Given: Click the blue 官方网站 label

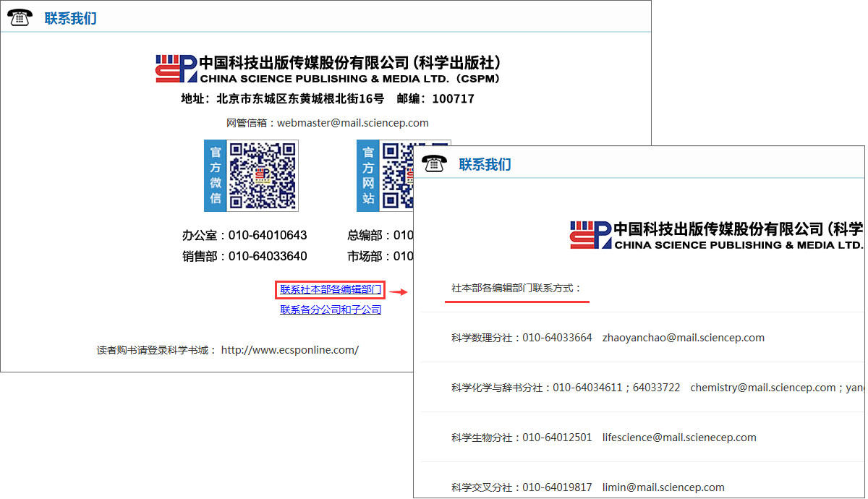Looking at the screenshot, I should tap(368, 176).
